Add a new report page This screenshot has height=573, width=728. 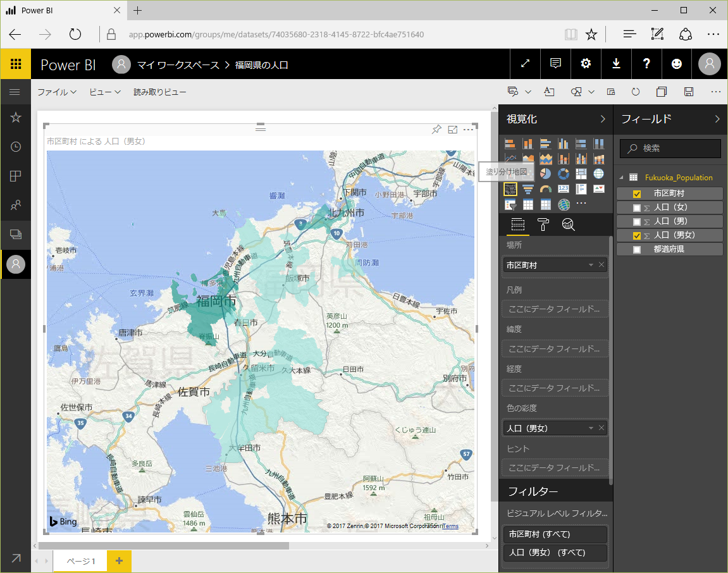[120, 561]
